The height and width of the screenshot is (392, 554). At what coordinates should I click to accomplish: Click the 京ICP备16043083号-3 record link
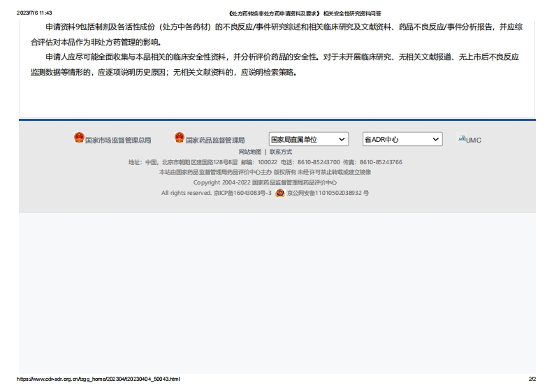(242, 193)
